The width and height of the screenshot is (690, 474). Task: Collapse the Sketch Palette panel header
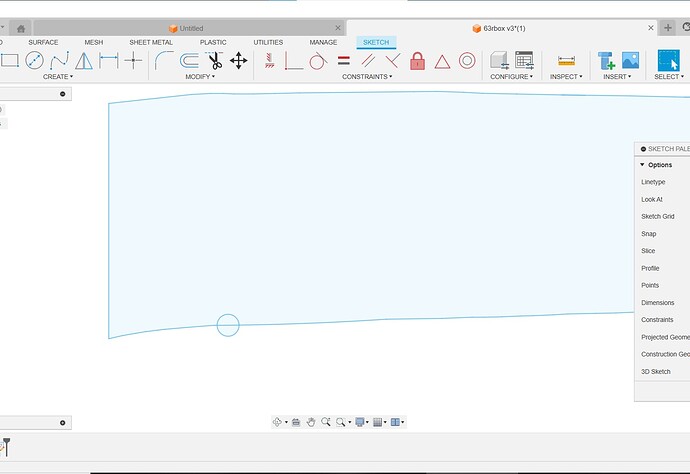(643, 149)
